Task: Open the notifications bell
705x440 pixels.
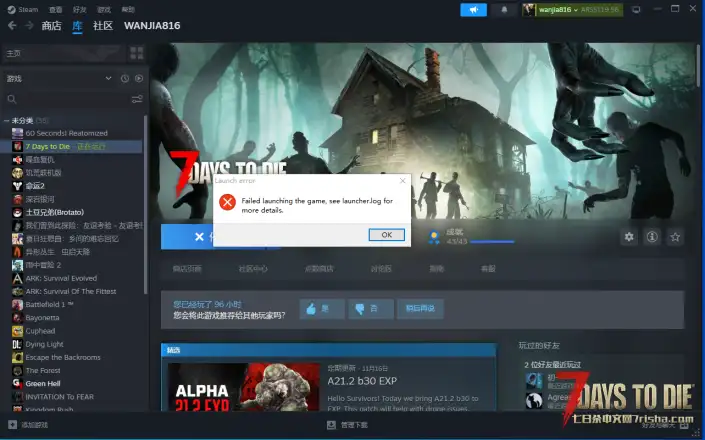Action: [504, 9]
